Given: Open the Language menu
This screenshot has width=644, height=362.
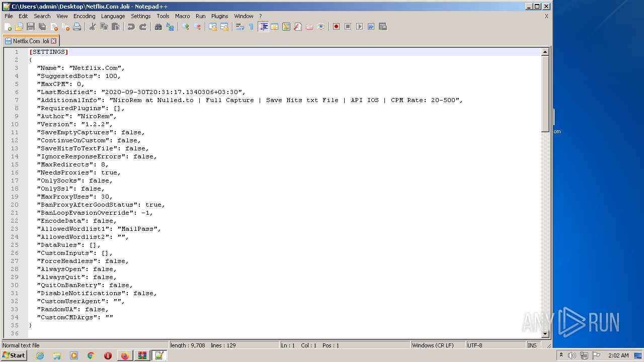Looking at the screenshot, I should coord(113,16).
